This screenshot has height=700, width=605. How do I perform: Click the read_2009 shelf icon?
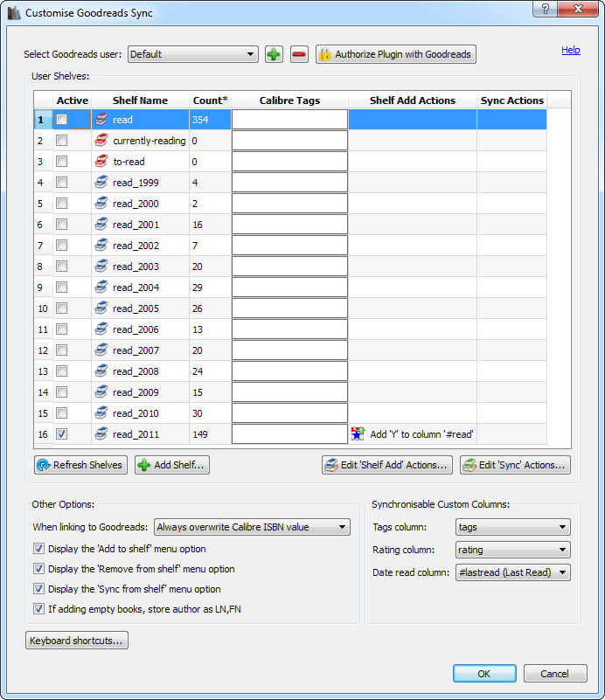click(101, 392)
